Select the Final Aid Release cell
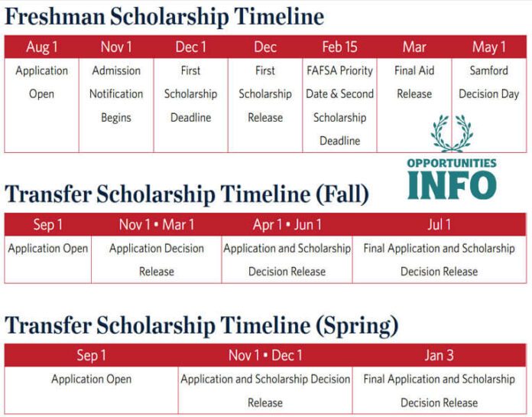532x417 pixels. pyautogui.click(x=414, y=83)
